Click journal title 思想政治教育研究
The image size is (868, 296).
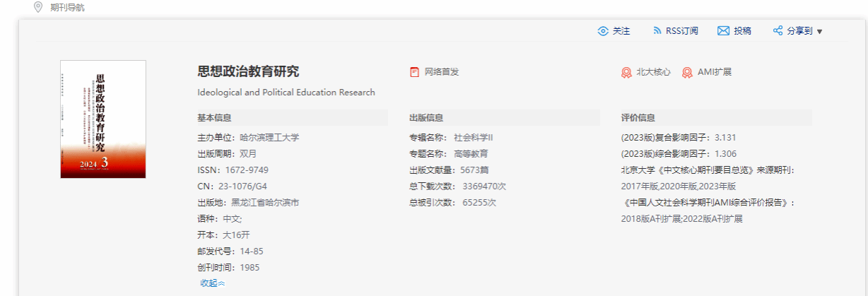(248, 71)
